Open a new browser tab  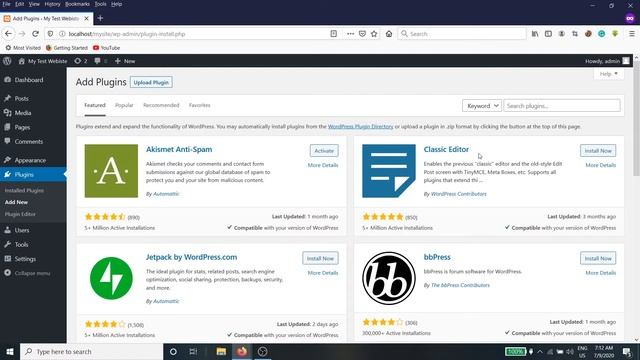(x=100, y=18)
